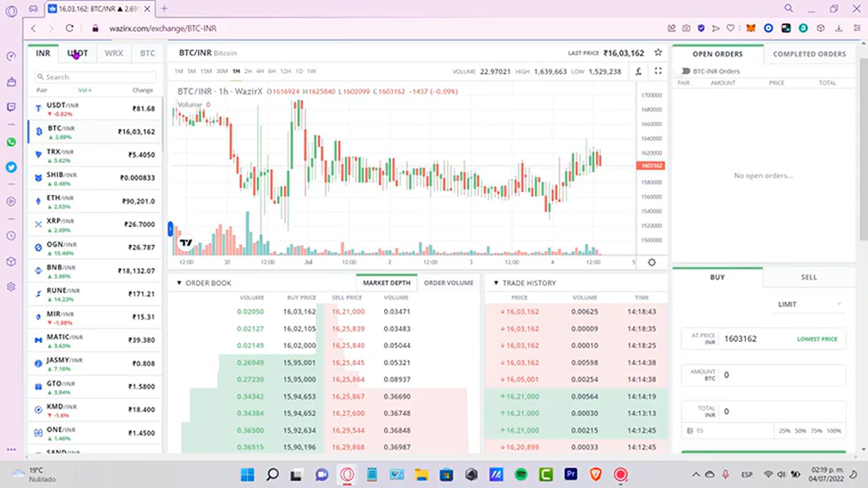Expand side panel blue handle
This screenshot has width=868, height=488.
point(170,229)
